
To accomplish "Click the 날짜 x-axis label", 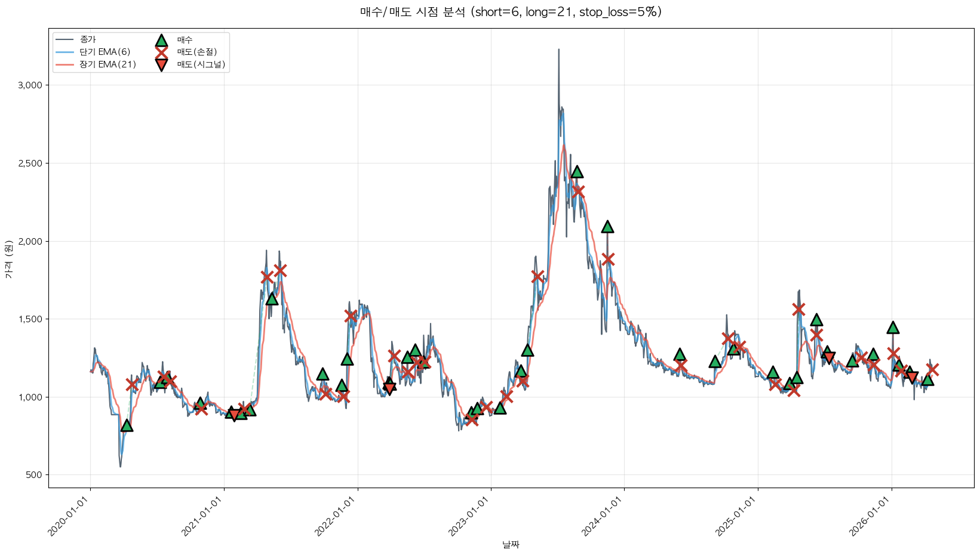I will [511, 544].
